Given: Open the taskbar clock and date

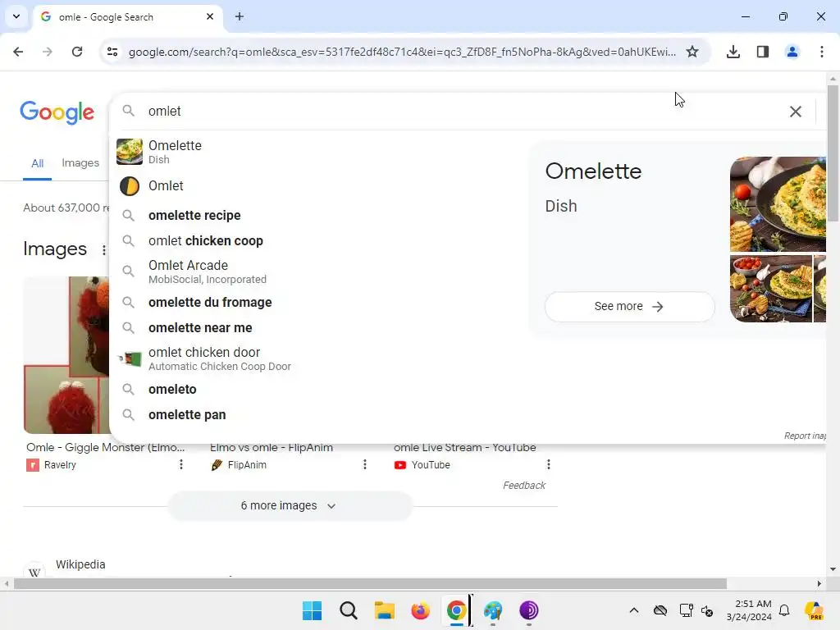Looking at the screenshot, I should (x=749, y=610).
